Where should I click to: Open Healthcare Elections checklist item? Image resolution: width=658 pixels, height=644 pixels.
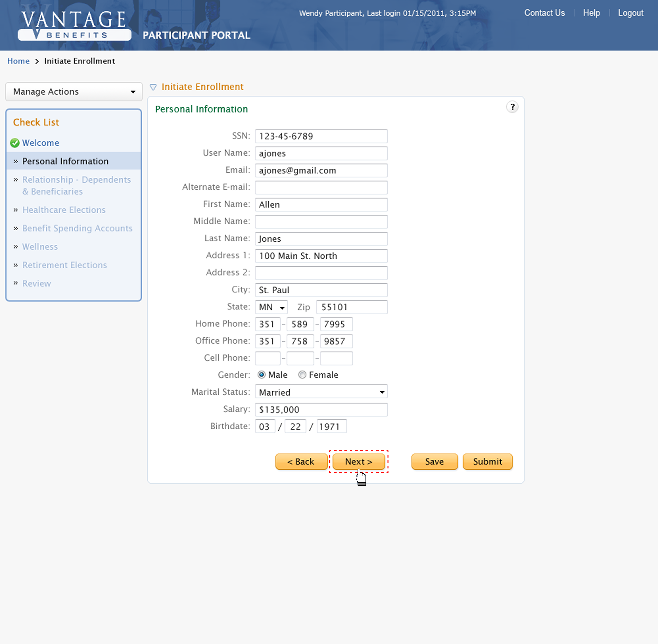tap(64, 210)
